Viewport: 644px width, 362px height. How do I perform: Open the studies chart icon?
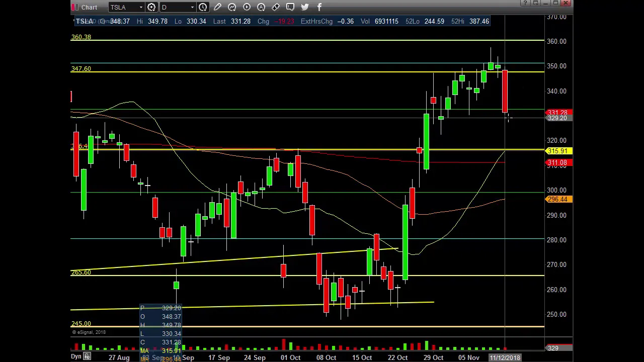(232, 7)
